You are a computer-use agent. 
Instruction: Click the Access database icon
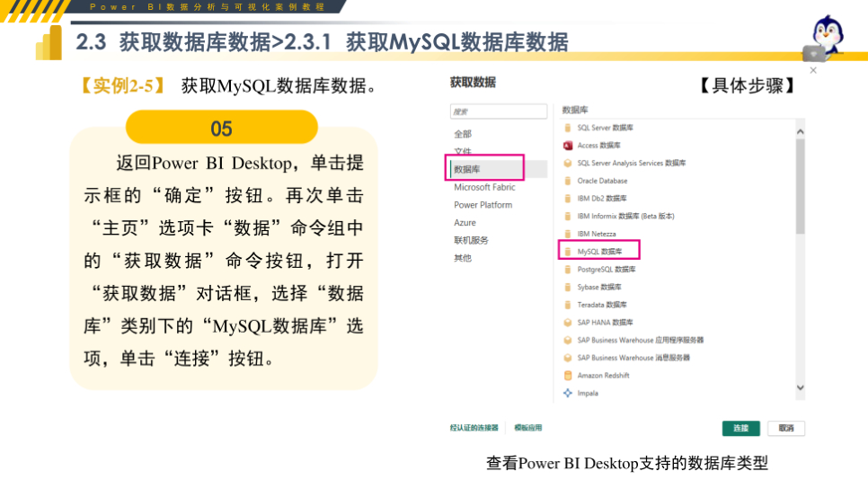pos(567,146)
